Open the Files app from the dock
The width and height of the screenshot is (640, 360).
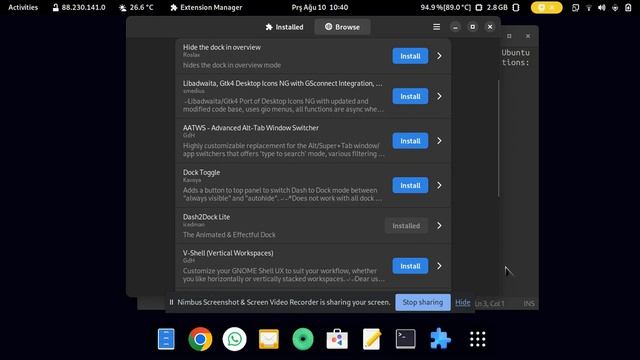tap(166, 339)
